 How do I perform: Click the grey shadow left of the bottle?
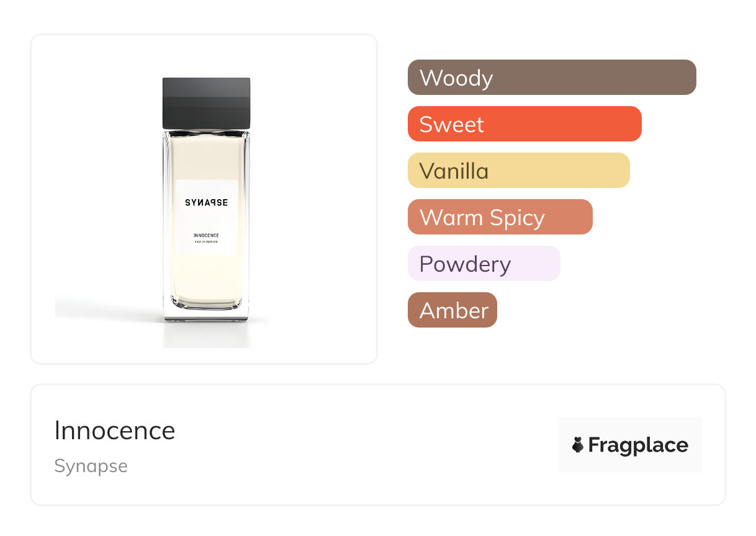(x=106, y=310)
